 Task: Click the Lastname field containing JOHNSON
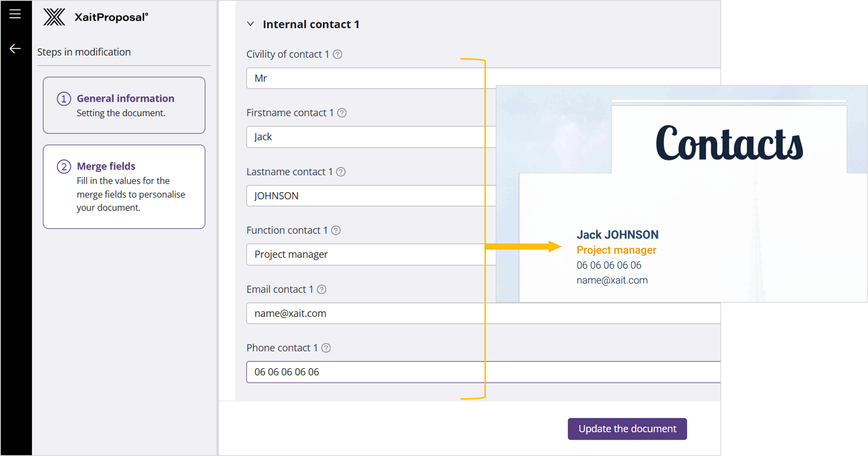coord(364,196)
